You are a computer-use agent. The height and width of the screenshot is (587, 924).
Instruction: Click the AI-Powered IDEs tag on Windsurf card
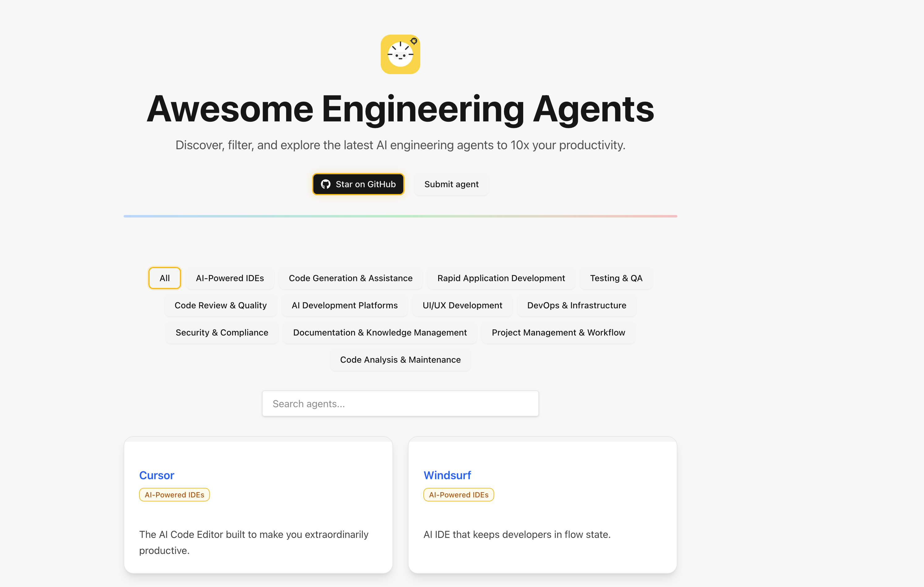point(459,495)
